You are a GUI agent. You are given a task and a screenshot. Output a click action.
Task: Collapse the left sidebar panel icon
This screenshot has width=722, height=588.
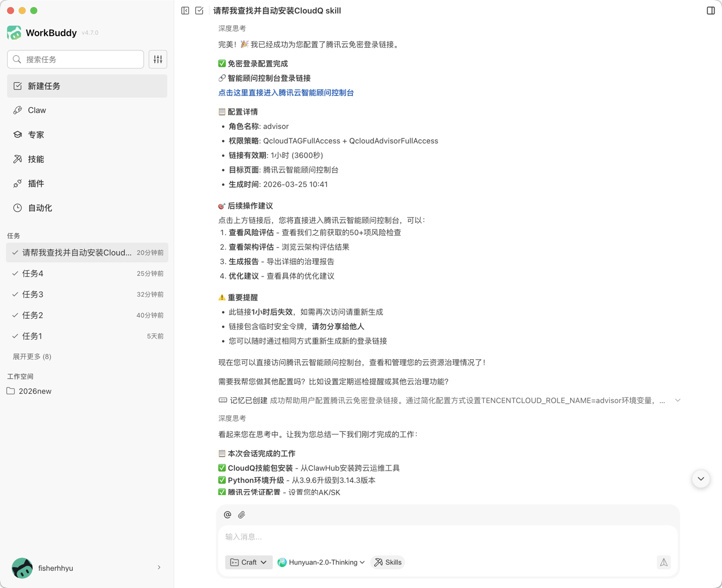[x=185, y=10]
